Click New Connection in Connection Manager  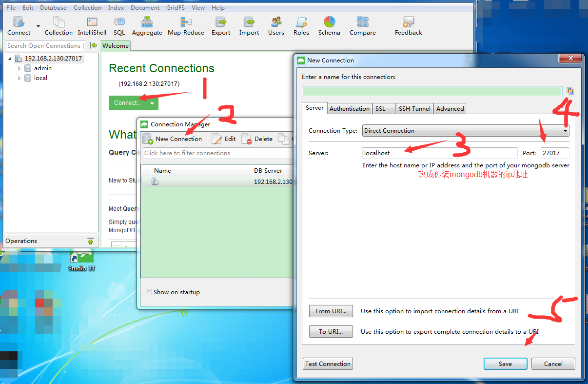172,139
